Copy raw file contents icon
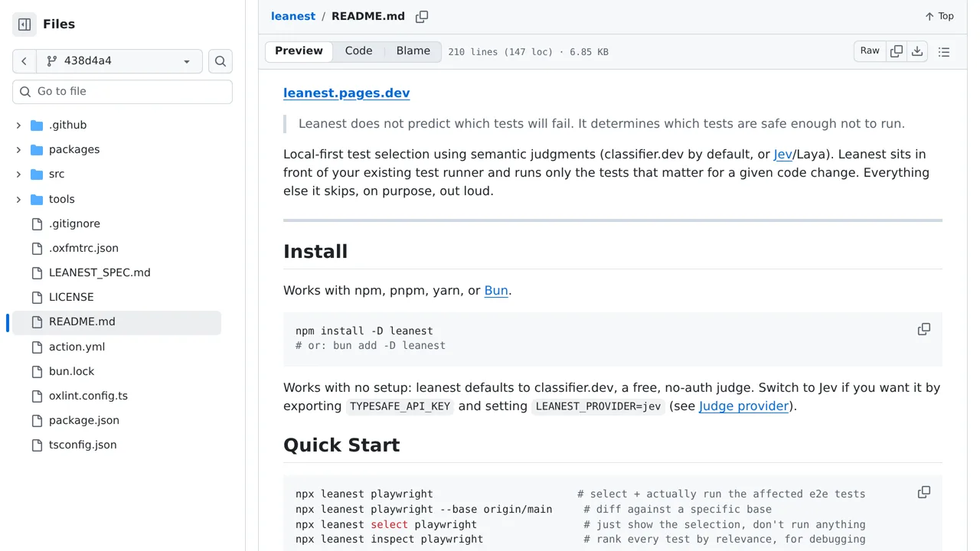 point(897,51)
